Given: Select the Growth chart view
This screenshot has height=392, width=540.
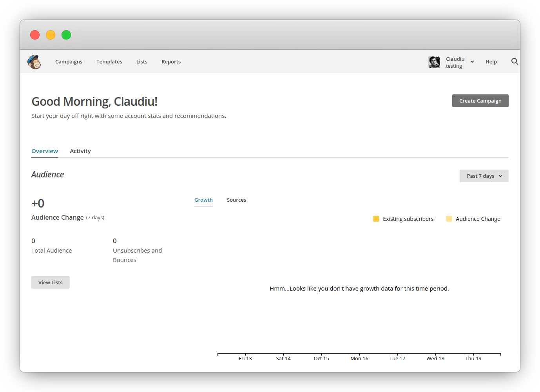Looking at the screenshot, I should pos(203,200).
